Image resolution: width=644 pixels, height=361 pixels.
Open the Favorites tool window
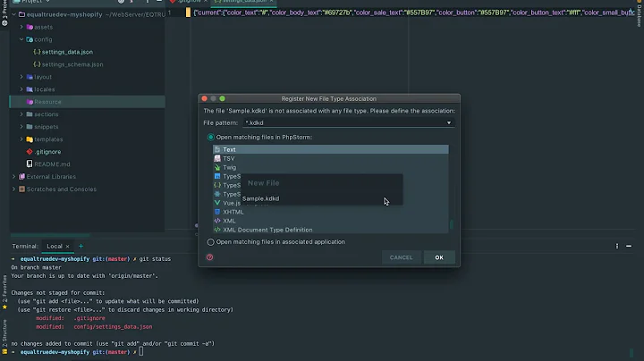click(4, 291)
